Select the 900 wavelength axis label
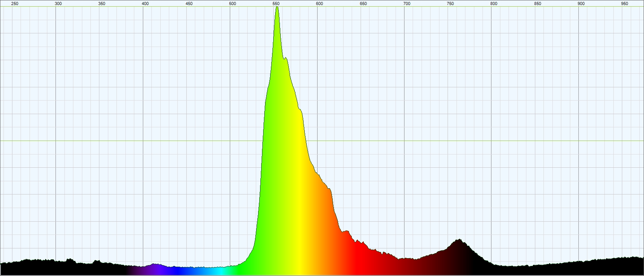 (581, 3)
